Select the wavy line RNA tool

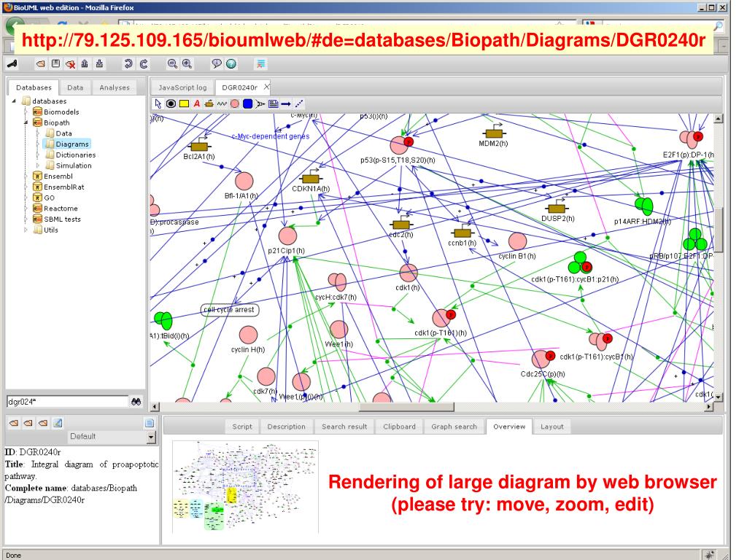pos(222,104)
